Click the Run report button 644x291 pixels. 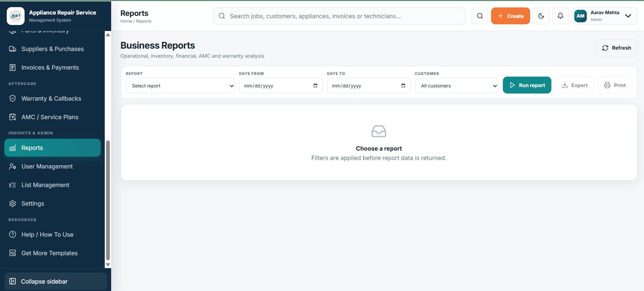click(x=527, y=85)
